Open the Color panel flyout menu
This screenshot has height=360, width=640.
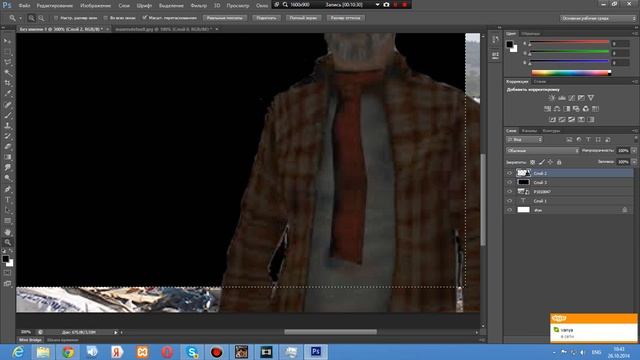tap(635, 33)
